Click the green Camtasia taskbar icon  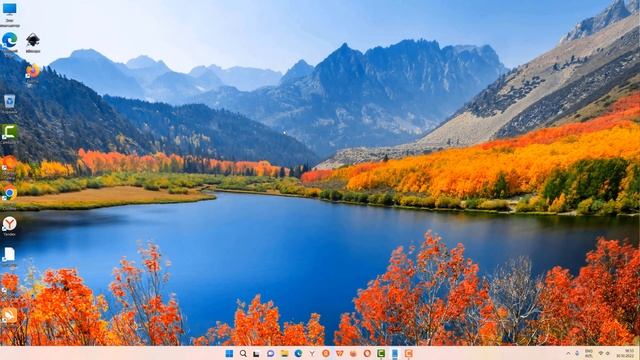381,353
